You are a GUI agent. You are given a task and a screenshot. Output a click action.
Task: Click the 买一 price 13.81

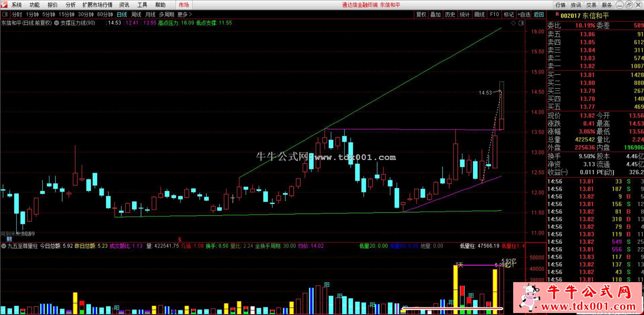587,75
